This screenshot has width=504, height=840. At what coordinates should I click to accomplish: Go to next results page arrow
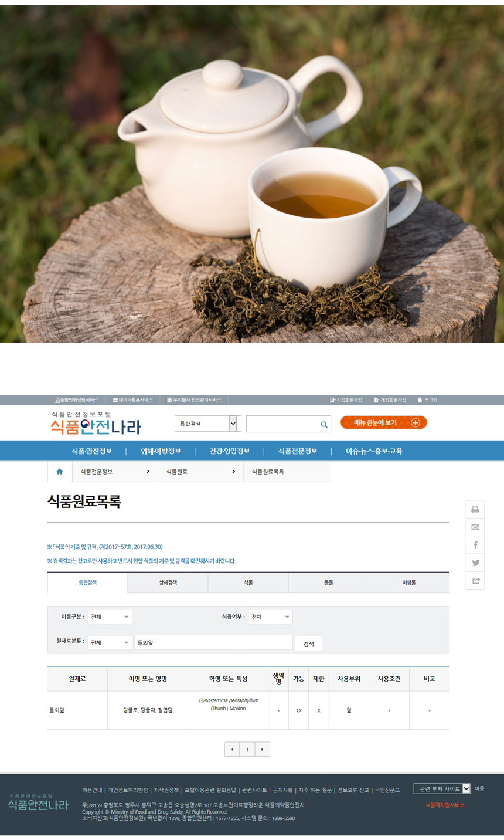(x=262, y=750)
